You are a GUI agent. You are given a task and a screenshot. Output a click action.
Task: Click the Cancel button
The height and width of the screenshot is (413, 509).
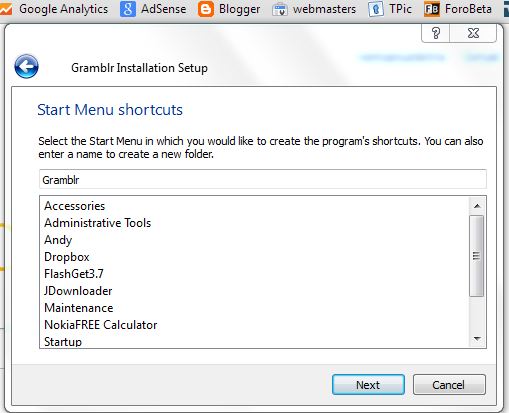[449, 385]
